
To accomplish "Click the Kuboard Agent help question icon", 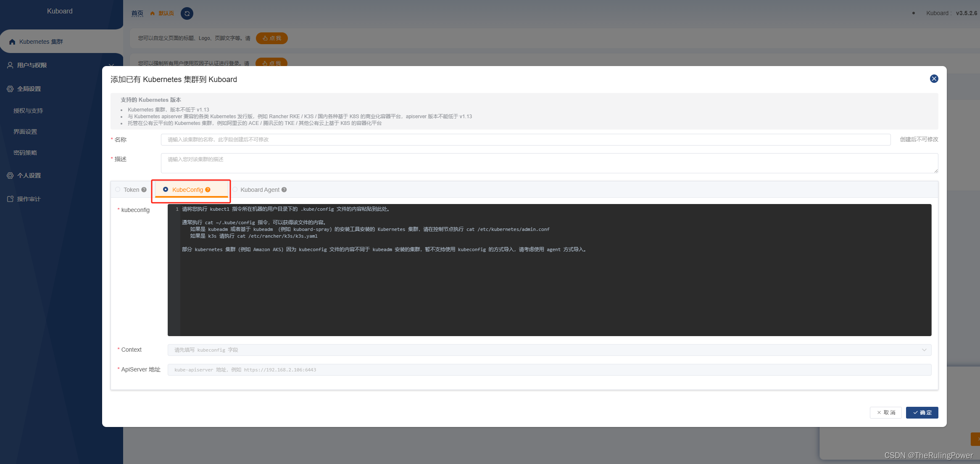I will [x=284, y=190].
